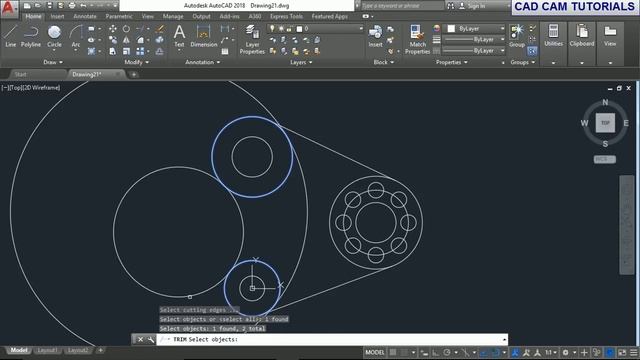This screenshot has width=640, height=360.
Task: Click the Plot printer icon in quick access toolbar
Action: pos(72,6)
